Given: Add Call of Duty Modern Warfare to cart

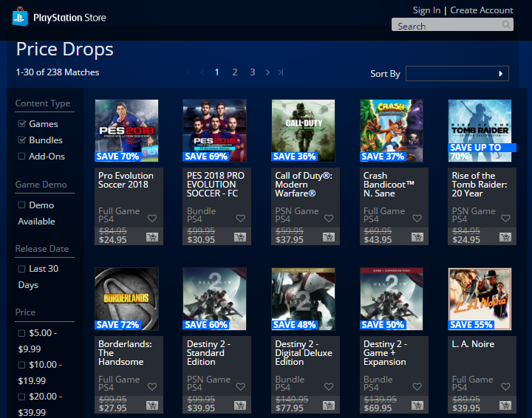Looking at the screenshot, I should click(329, 237).
